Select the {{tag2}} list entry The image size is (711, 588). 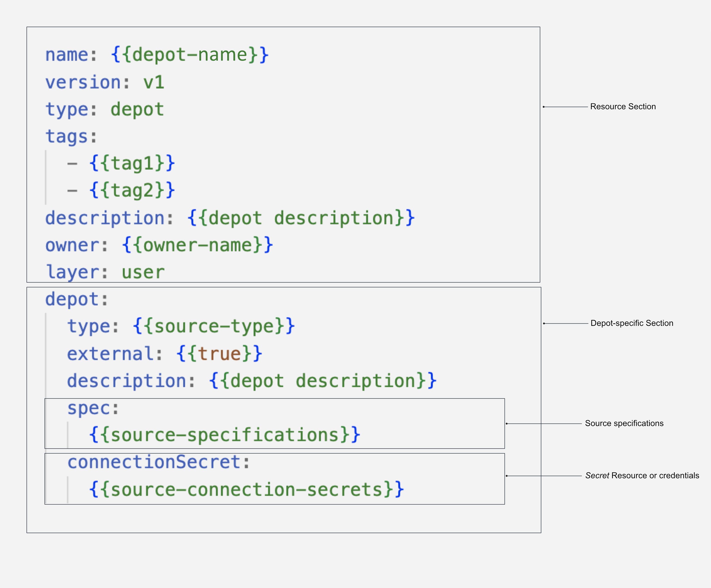pyautogui.click(x=132, y=190)
